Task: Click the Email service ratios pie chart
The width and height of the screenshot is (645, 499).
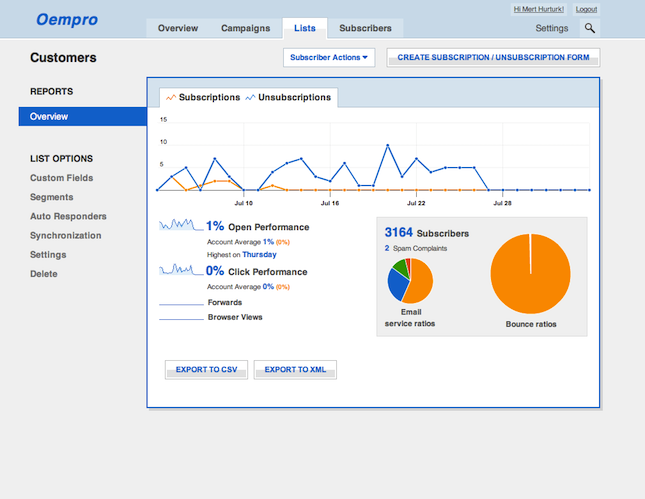Action: 410,281
